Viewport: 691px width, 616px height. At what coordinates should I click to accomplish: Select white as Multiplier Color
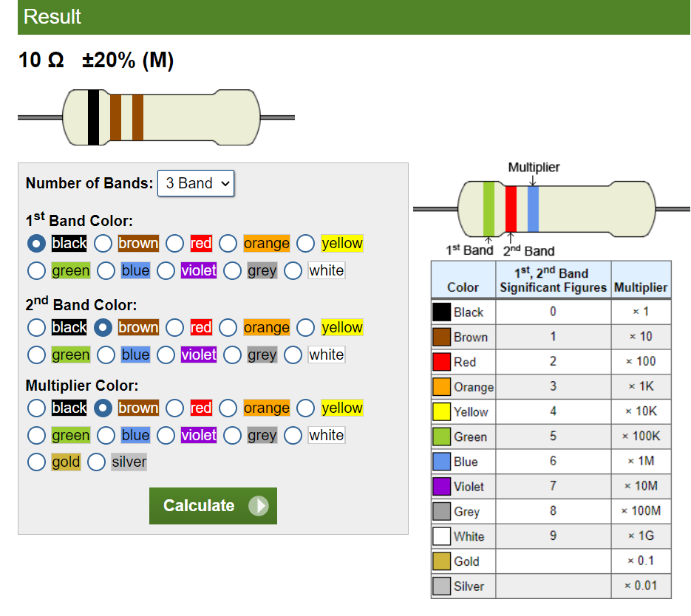pos(293,436)
